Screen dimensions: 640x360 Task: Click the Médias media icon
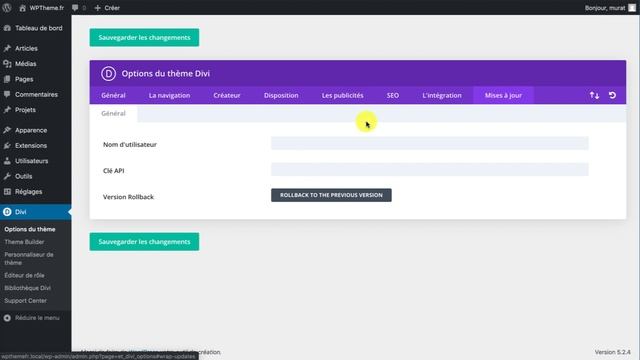7,64
